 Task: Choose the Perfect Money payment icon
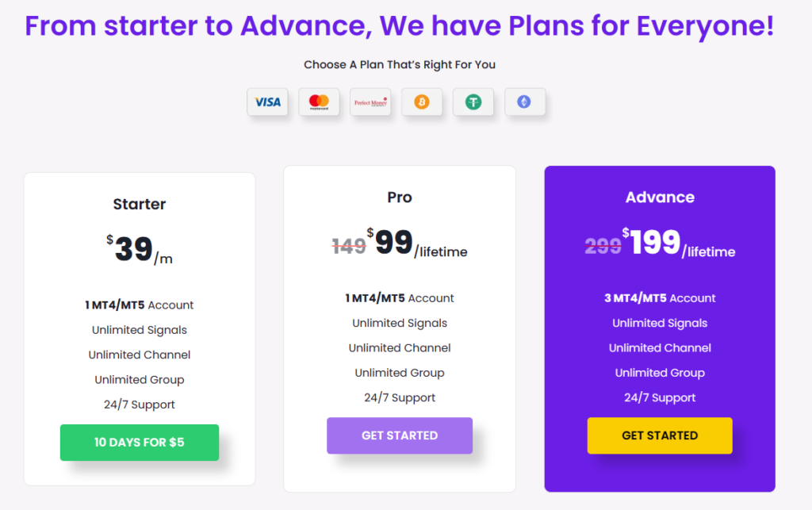pyautogui.click(x=370, y=102)
